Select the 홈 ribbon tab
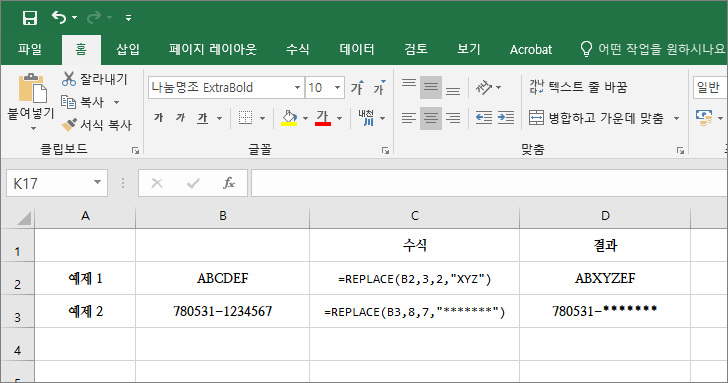Image resolution: width=728 pixels, height=383 pixels. pyautogui.click(x=81, y=49)
